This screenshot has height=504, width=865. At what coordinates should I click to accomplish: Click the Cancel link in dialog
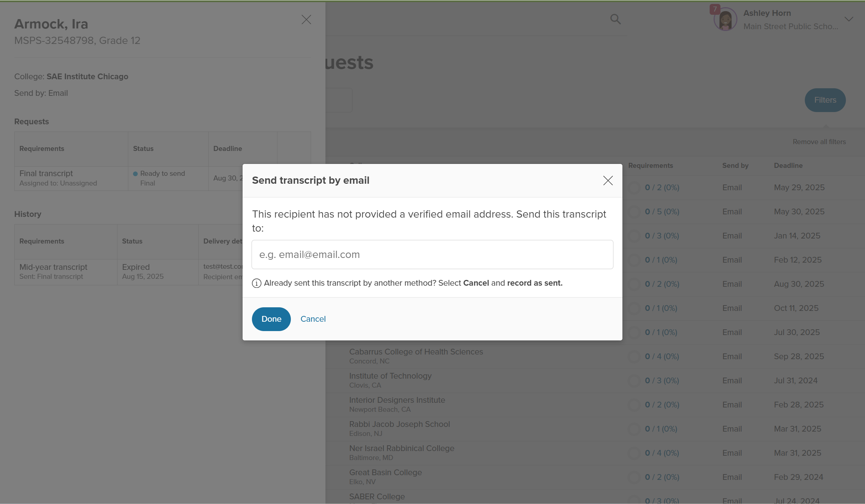tap(313, 319)
